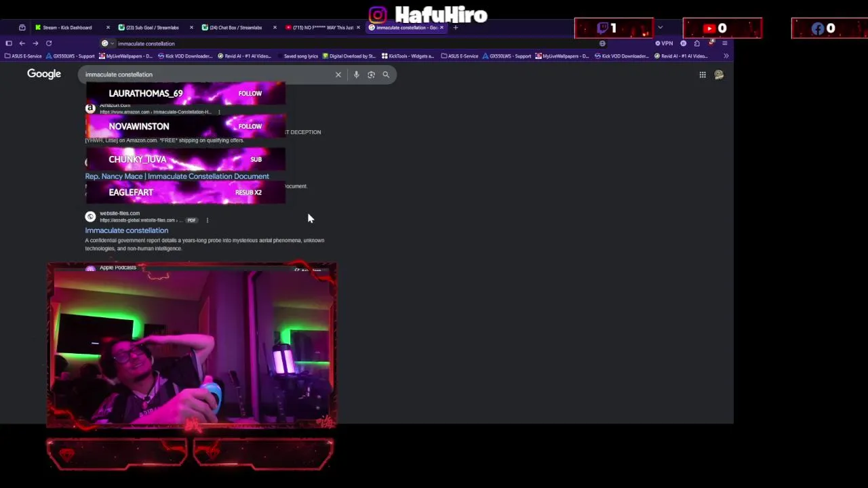The width and height of the screenshot is (868, 488).
Task: Submit the search with the magnifier icon
Action: (x=386, y=75)
